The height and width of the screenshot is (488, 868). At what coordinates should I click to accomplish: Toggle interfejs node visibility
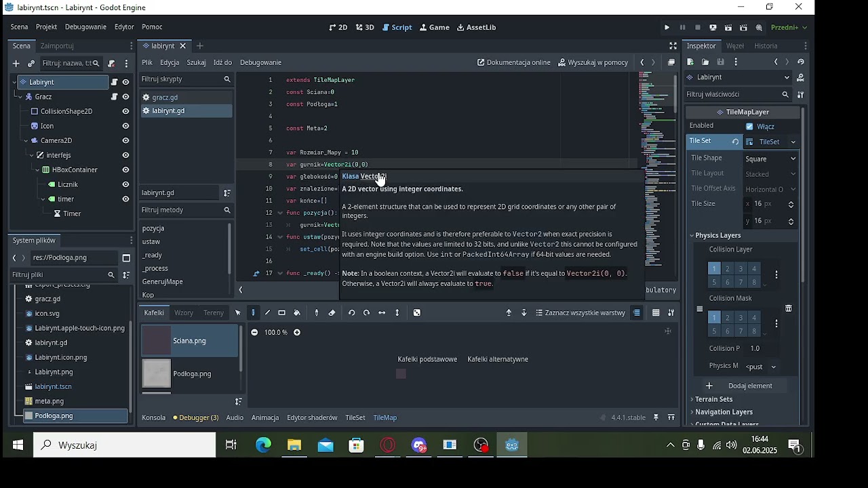pos(125,155)
